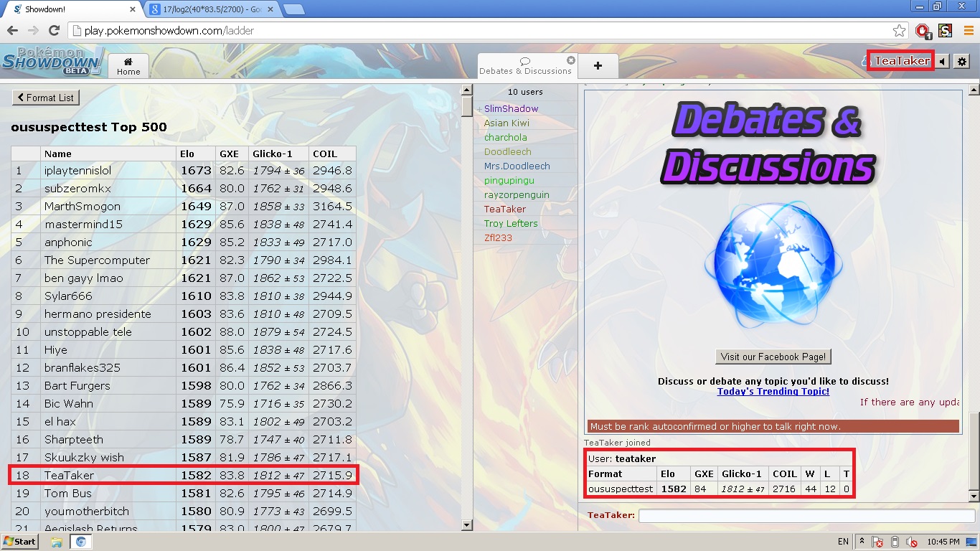The image size is (980, 551).
Task: Open the Chrome hamburger menu
Action: click(x=968, y=31)
